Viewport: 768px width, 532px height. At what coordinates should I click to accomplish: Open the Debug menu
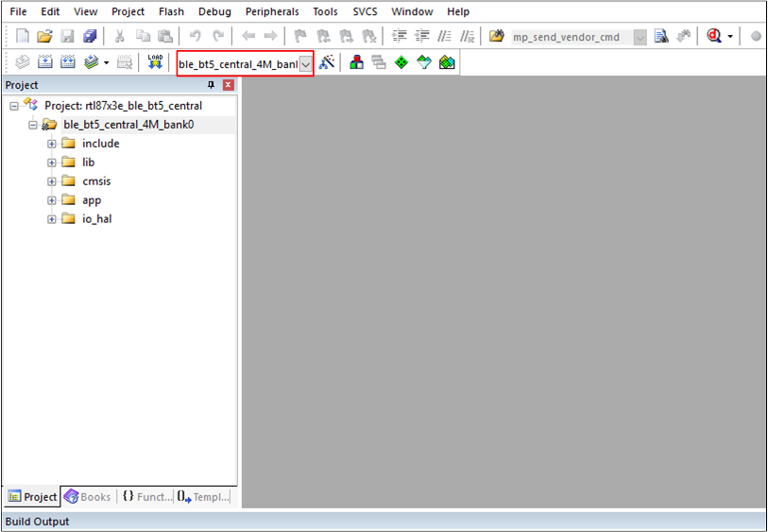pyautogui.click(x=214, y=11)
